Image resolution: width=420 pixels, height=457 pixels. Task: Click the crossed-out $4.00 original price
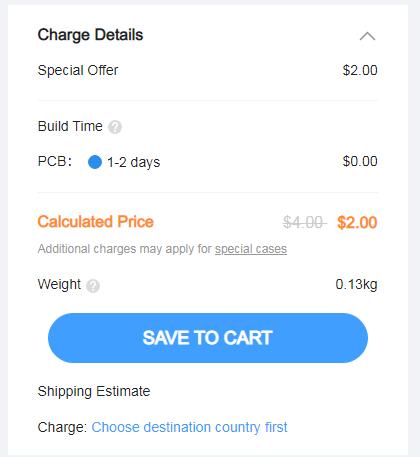coord(305,222)
